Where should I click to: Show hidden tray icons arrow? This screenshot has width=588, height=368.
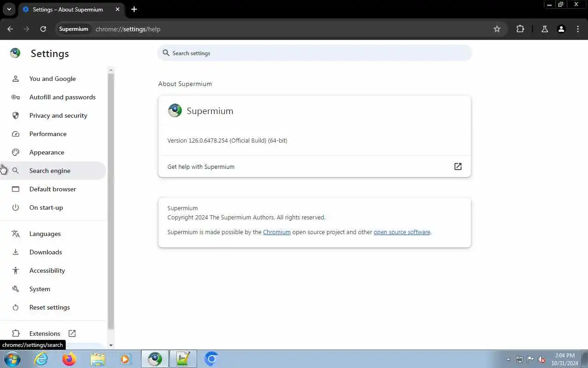508,359
